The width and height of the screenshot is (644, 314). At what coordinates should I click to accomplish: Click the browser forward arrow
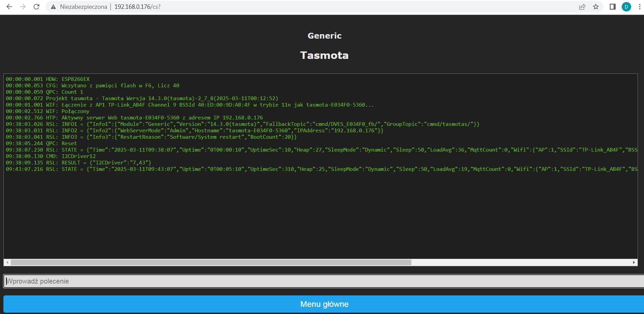click(23, 7)
